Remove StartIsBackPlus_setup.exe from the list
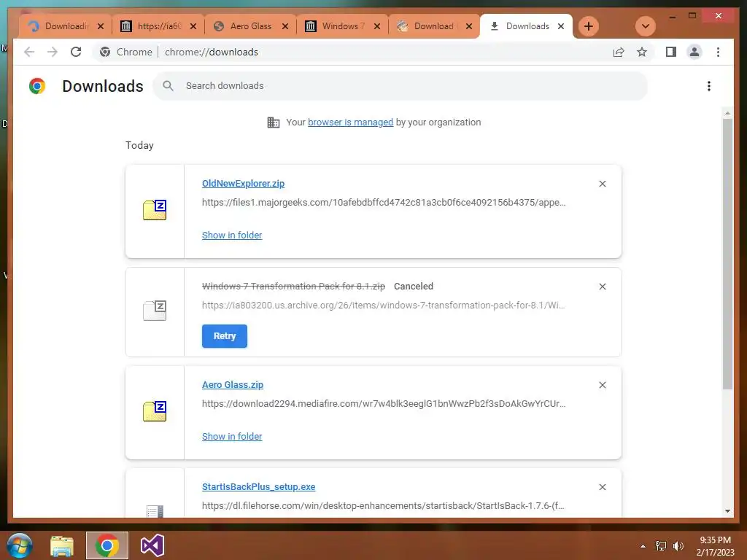747x560 pixels. point(602,487)
